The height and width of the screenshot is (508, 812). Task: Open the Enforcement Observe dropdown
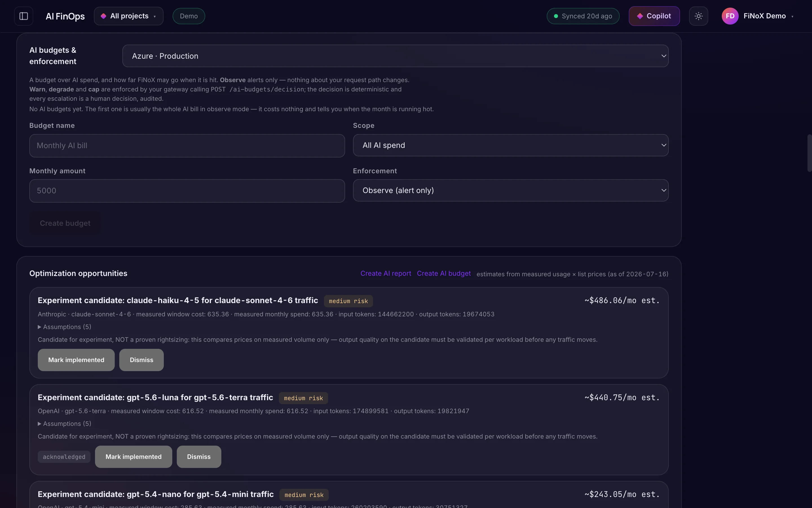coord(510,190)
